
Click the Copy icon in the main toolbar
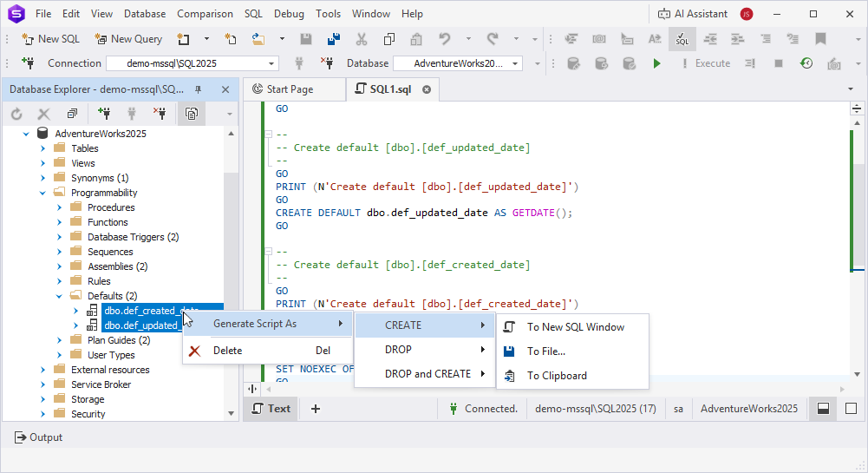pyautogui.click(x=389, y=39)
